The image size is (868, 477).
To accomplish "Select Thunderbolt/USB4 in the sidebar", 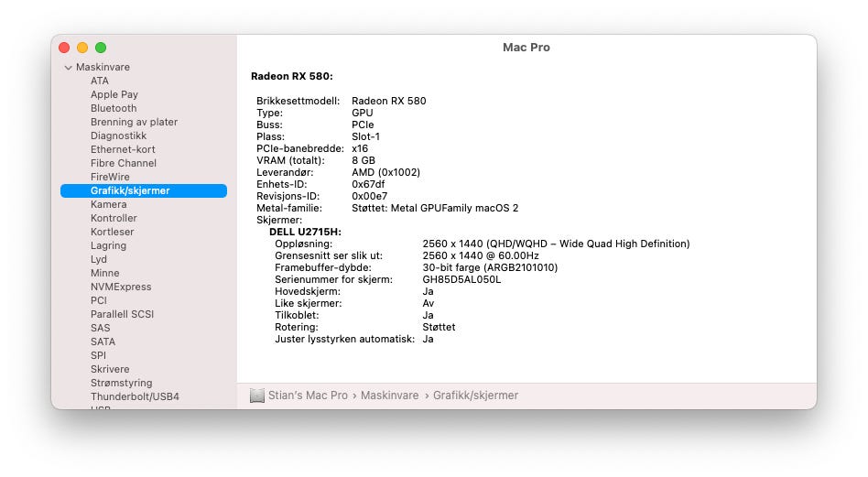I will click(x=136, y=396).
